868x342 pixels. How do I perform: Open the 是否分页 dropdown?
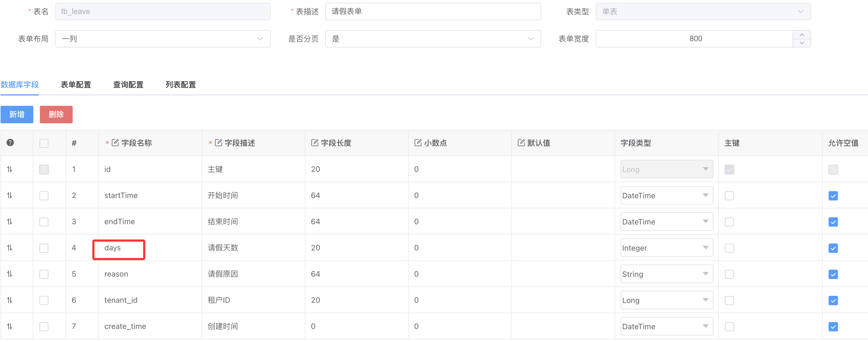433,39
